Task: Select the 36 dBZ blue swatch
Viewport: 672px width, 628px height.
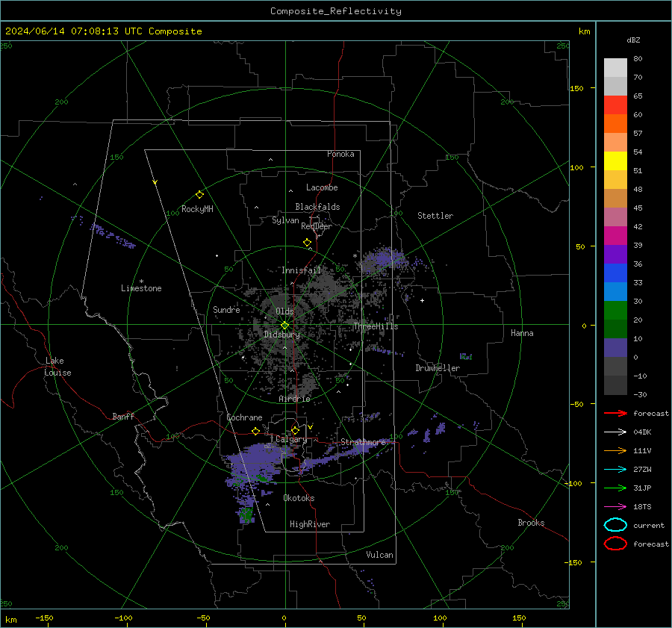Action: (x=615, y=273)
